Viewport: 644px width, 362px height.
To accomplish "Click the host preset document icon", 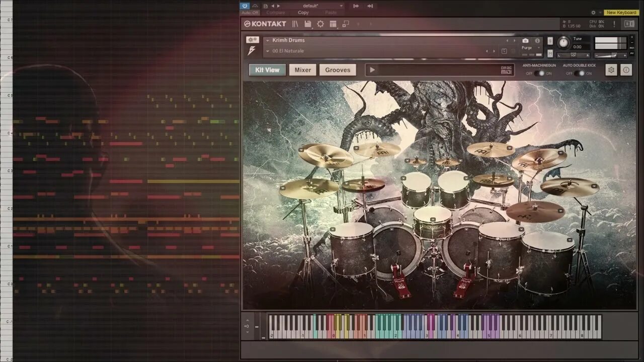I will pyautogui.click(x=266, y=6).
